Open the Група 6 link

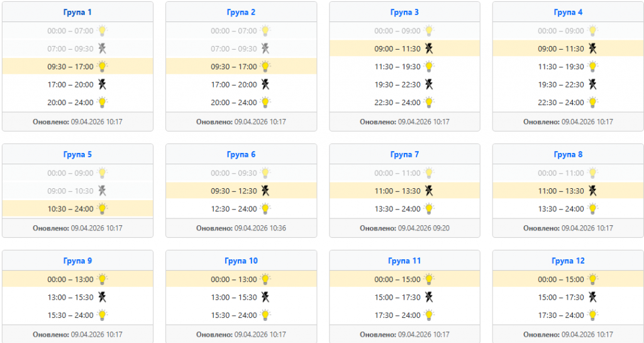pyautogui.click(x=241, y=154)
